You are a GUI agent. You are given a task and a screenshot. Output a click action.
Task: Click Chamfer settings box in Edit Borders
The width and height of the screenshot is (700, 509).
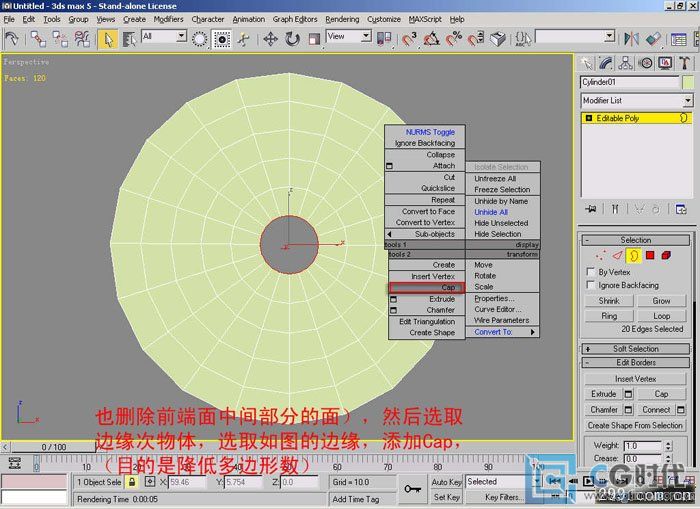[x=629, y=409]
